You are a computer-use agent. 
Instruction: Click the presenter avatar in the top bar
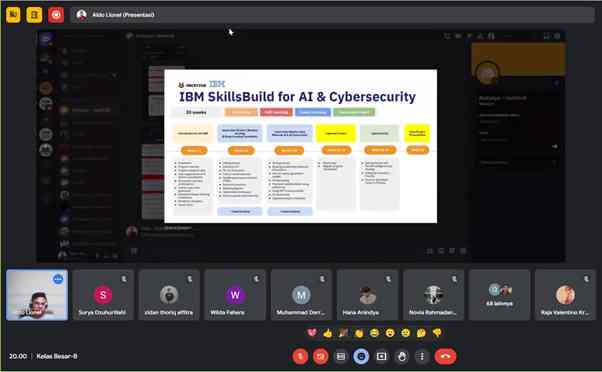(81, 15)
